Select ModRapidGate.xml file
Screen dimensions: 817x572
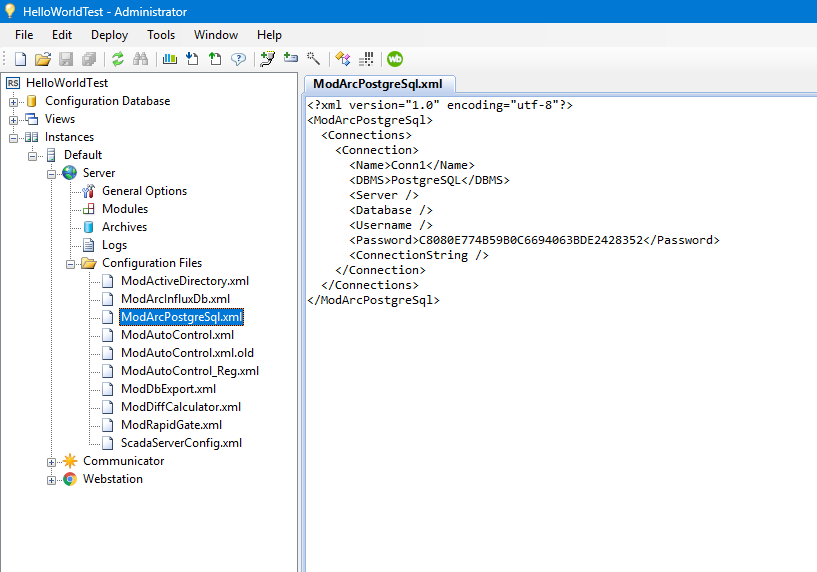coord(171,425)
